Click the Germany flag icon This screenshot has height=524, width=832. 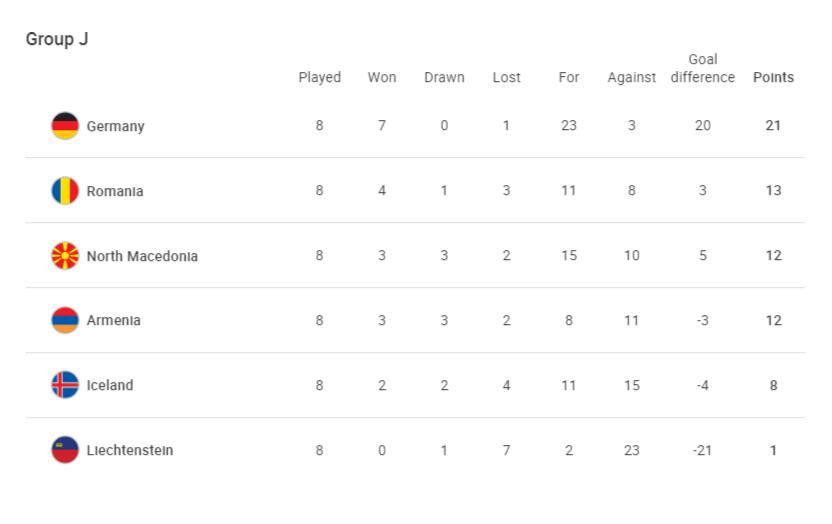(x=65, y=126)
